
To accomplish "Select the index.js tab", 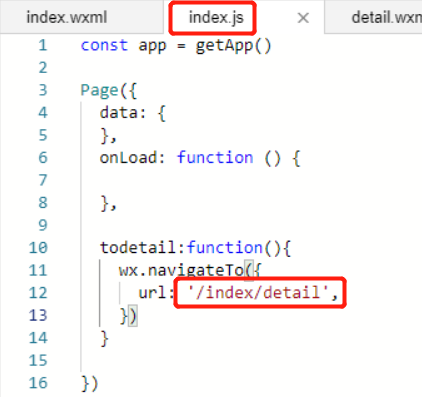I will [x=216, y=17].
